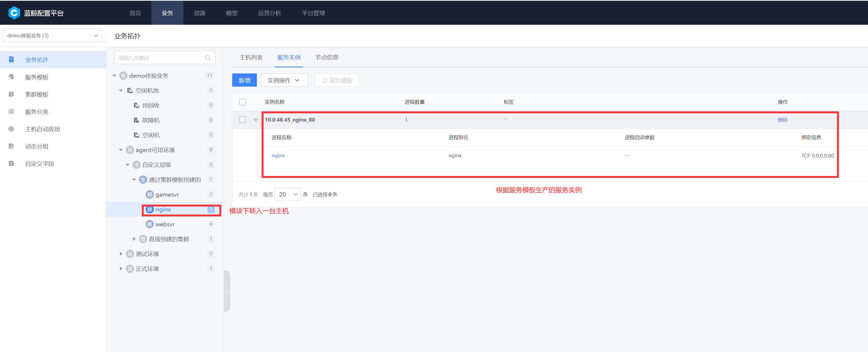Switch to the 主机列表 tab

(251, 57)
